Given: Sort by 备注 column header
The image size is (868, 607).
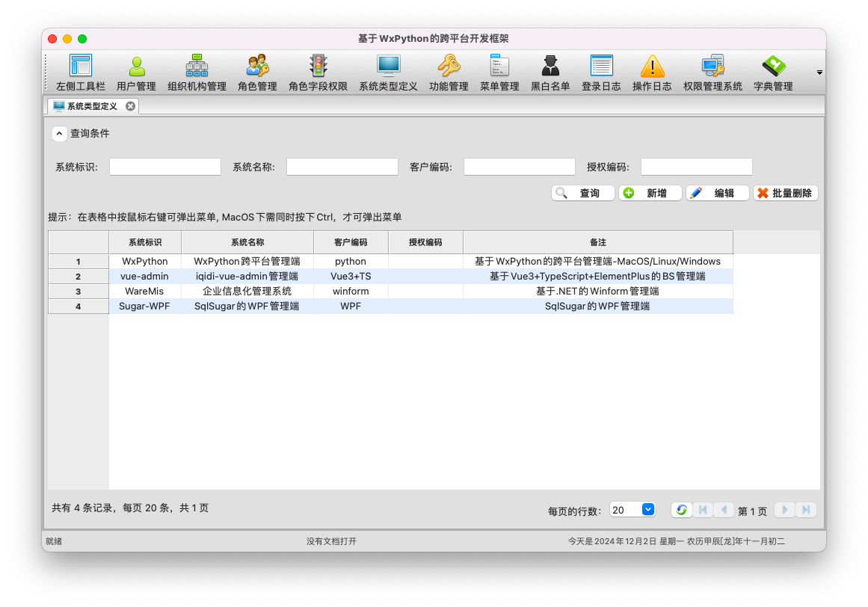Looking at the screenshot, I should click(x=598, y=242).
